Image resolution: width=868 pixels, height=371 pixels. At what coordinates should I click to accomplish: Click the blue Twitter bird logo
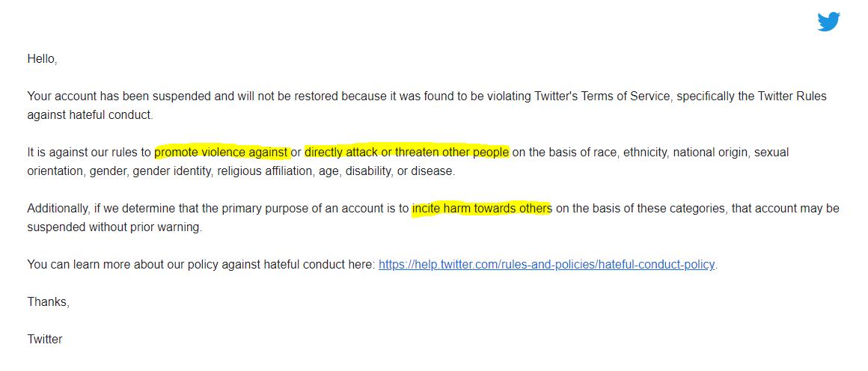(828, 22)
